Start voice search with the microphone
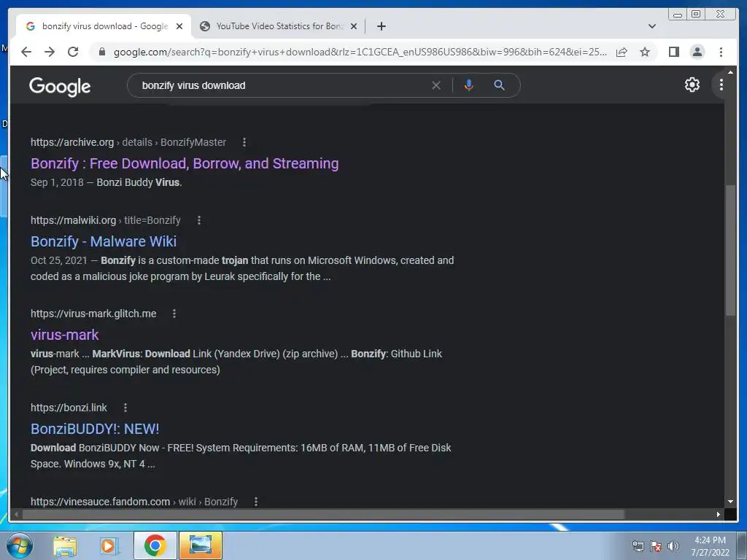This screenshot has width=747, height=560. point(469,85)
